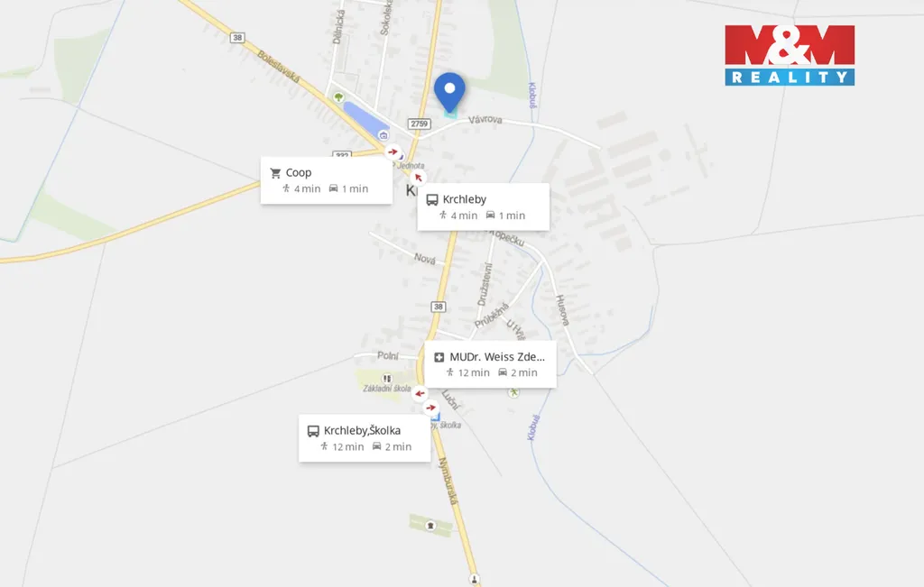Select the green park tree icon near pond
Screen dimensions: 924x587
click(338, 97)
